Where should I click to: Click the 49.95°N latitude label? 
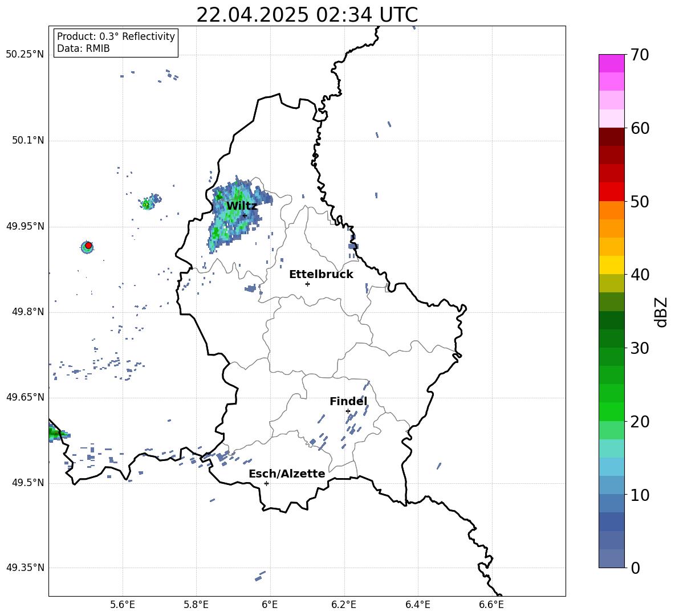point(25,226)
